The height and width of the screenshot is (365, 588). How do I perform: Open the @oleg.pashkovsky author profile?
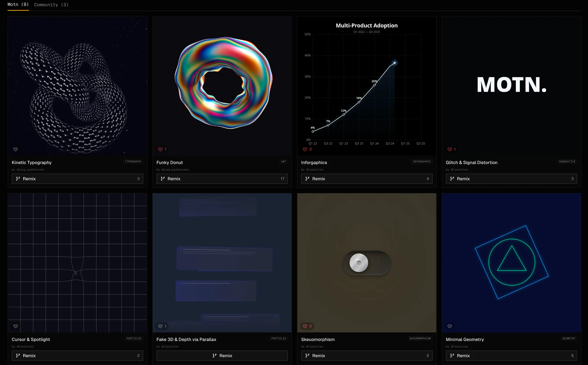coord(30,170)
